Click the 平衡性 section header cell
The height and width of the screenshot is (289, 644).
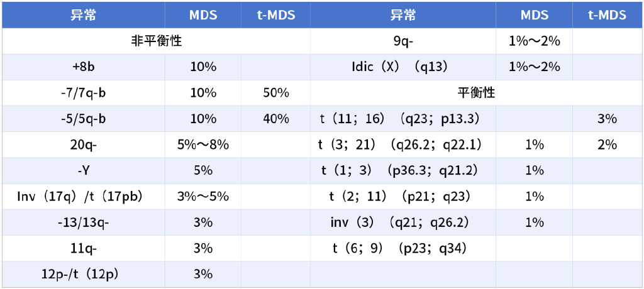click(x=476, y=93)
